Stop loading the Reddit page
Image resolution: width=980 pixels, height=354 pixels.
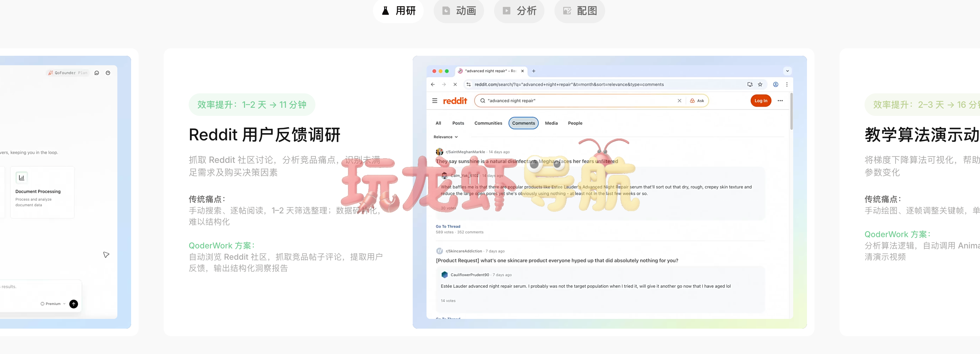tap(455, 84)
